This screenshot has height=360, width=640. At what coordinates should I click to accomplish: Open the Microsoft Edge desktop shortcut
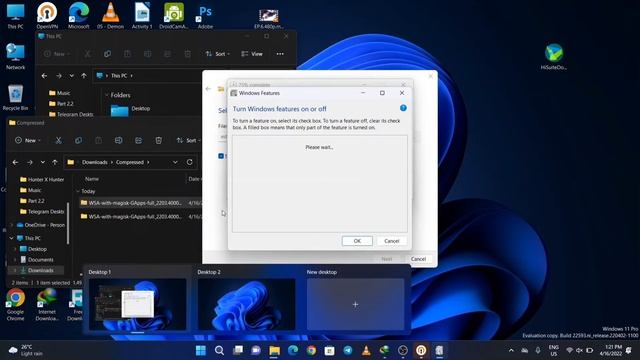tap(78, 16)
